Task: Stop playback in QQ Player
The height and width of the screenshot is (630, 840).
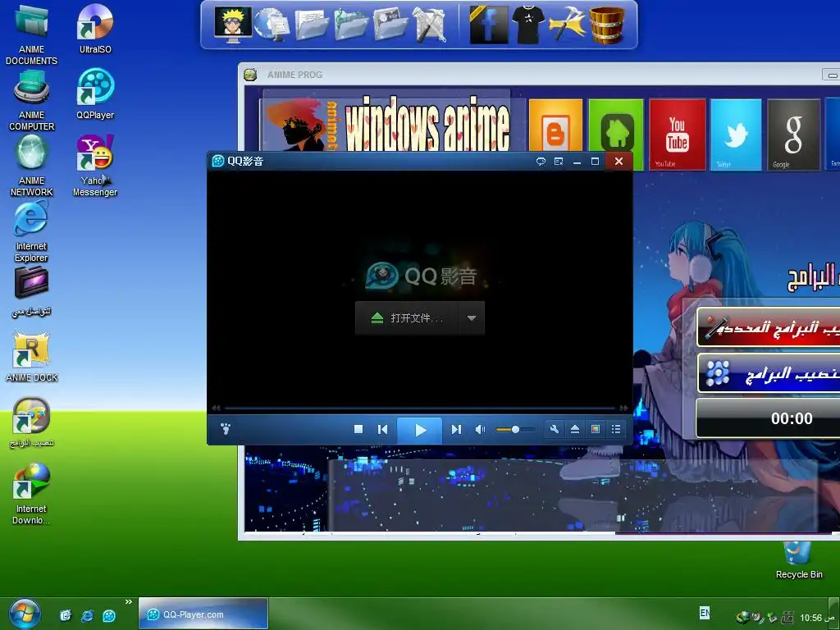Action: point(358,429)
